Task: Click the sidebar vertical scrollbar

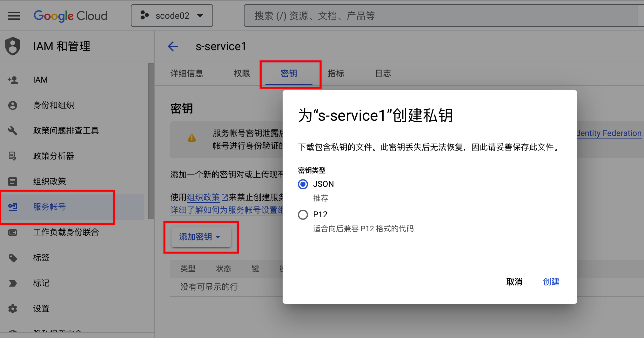Action: tap(151, 141)
